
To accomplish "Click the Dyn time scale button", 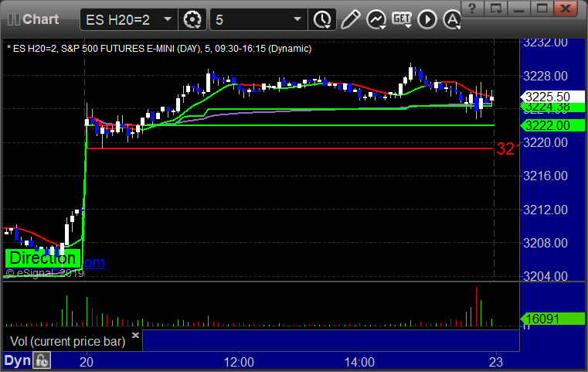I will pos(17,360).
